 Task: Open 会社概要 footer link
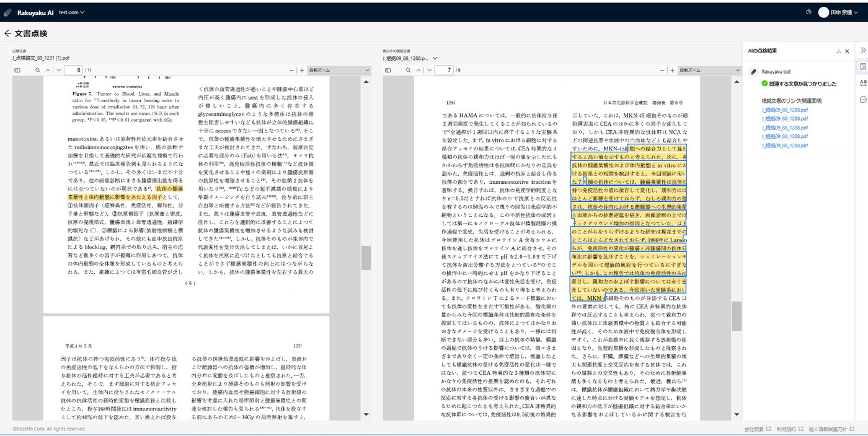(x=758, y=429)
